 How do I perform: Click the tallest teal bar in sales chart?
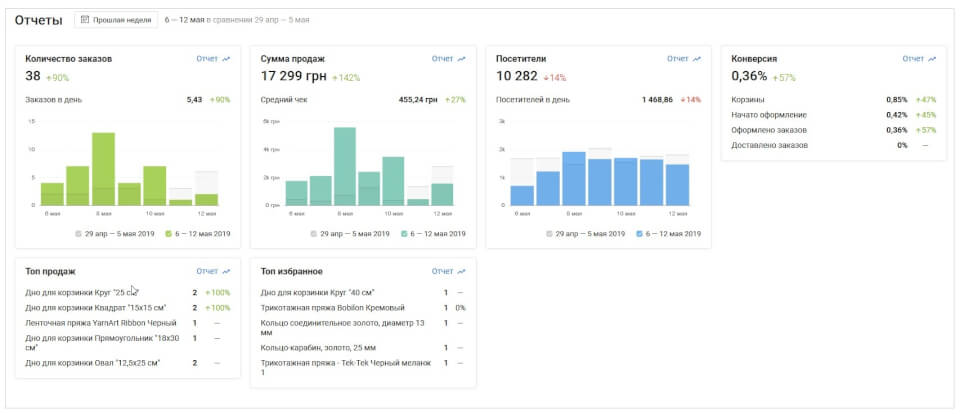(345, 167)
